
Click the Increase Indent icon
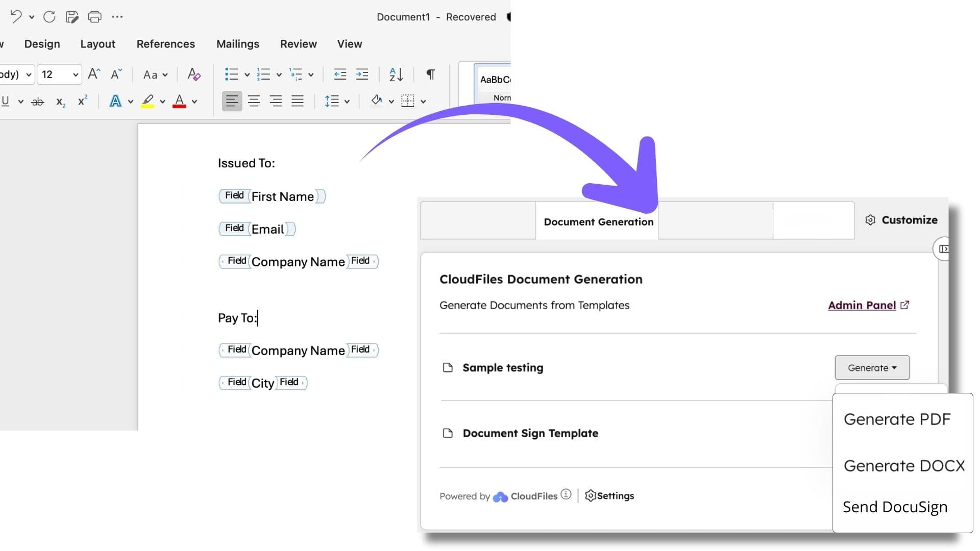tap(362, 74)
